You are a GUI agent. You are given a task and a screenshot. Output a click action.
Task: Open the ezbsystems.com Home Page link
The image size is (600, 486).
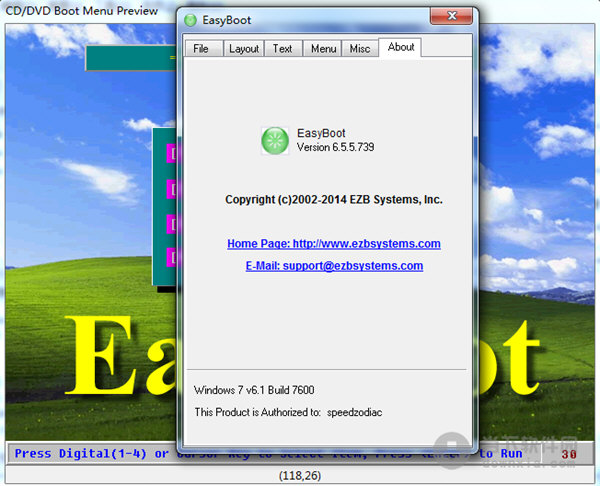[x=334, y=244]
